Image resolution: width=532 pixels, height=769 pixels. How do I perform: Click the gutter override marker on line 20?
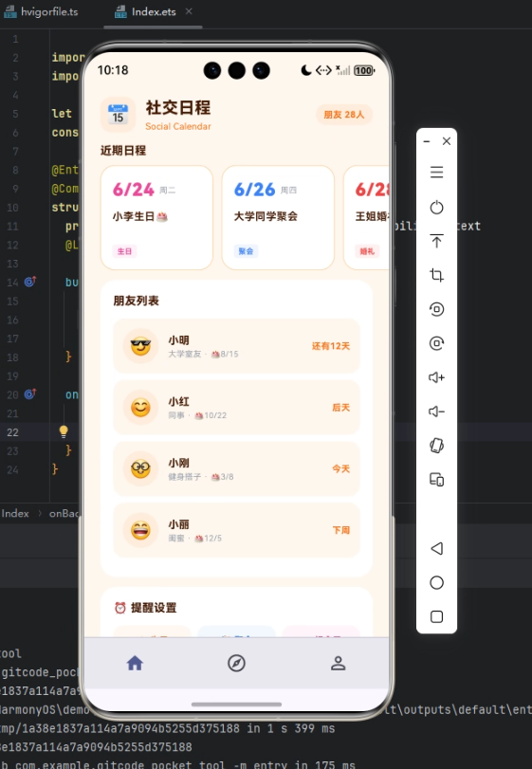tap(30, 394)
